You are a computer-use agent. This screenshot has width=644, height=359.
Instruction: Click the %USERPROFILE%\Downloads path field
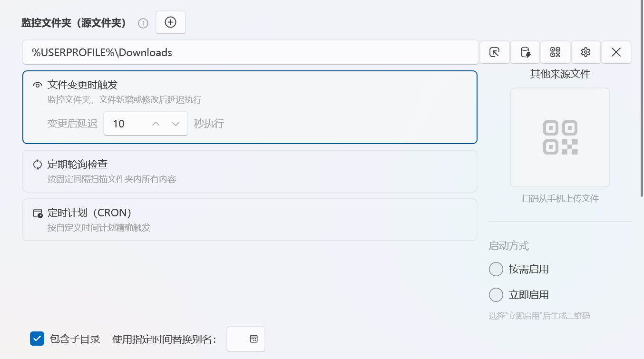pos(251,52)
